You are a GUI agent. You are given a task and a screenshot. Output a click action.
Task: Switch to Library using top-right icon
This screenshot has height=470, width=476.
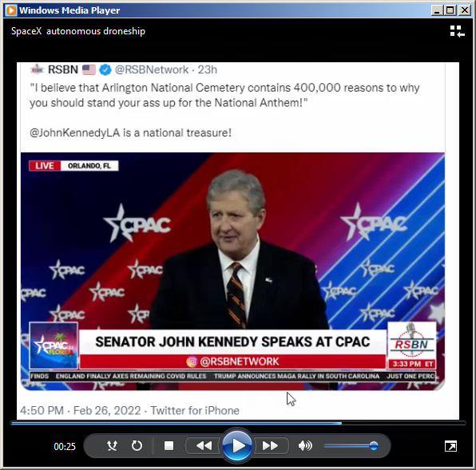point(457,31)
